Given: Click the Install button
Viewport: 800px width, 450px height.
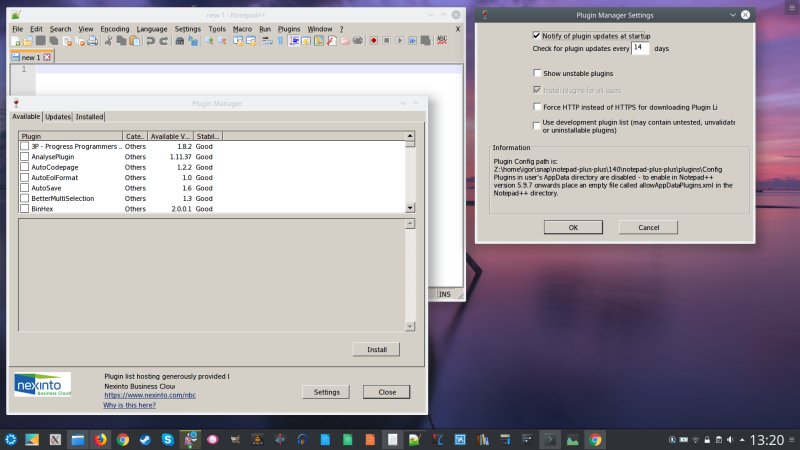Looking at the screenshot, I should pyautogui.click(x=377, y=349).
